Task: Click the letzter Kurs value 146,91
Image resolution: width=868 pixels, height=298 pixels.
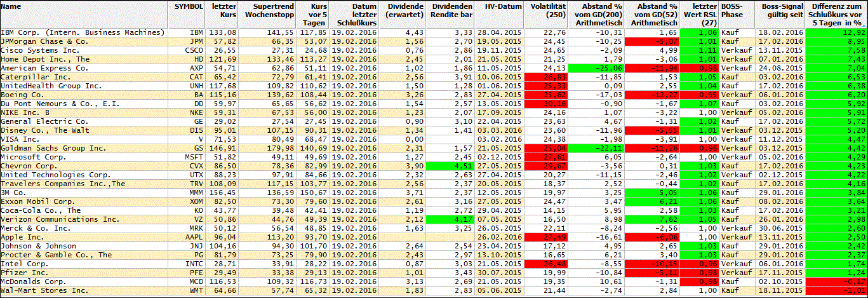Action: (x=222, y=148)
